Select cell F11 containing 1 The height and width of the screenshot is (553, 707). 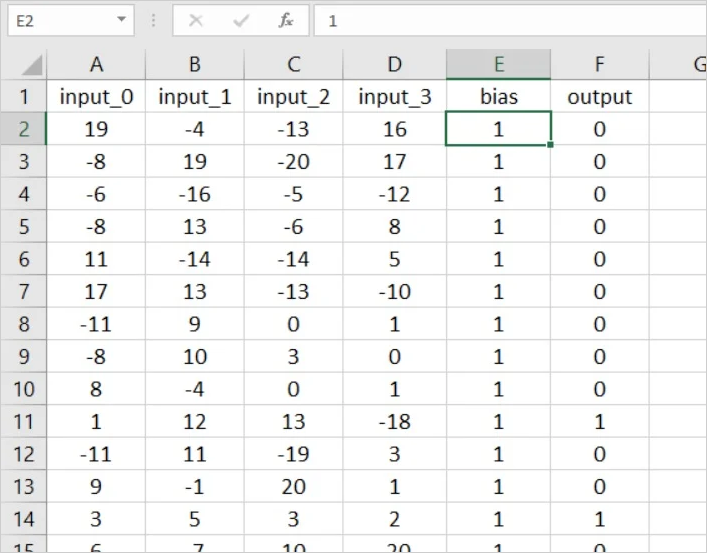(x=600, y=421)
